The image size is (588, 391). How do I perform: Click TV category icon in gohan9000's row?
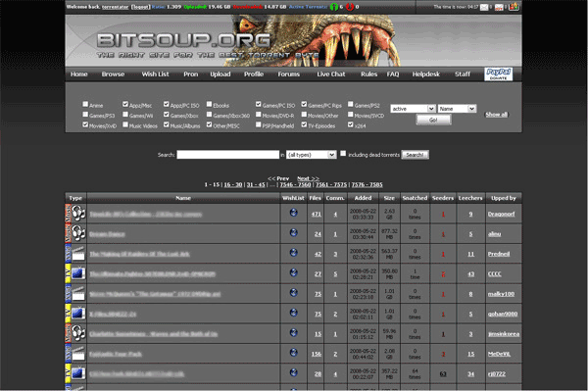[x=78, y=314]
